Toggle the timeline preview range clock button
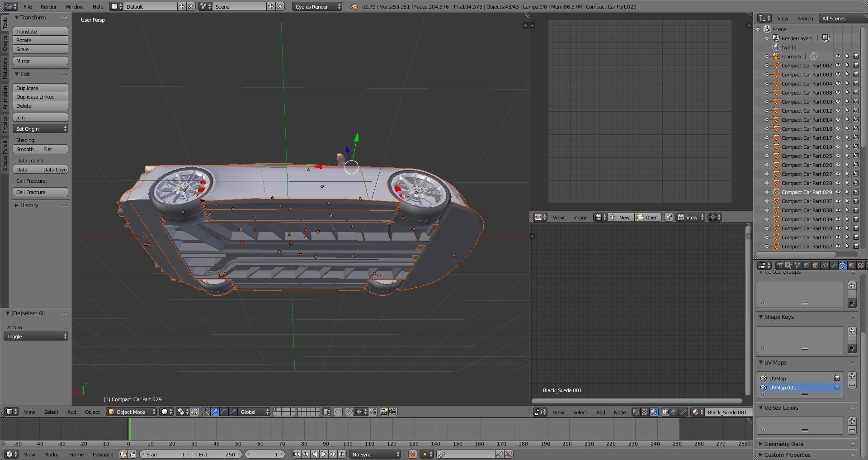 123,454
